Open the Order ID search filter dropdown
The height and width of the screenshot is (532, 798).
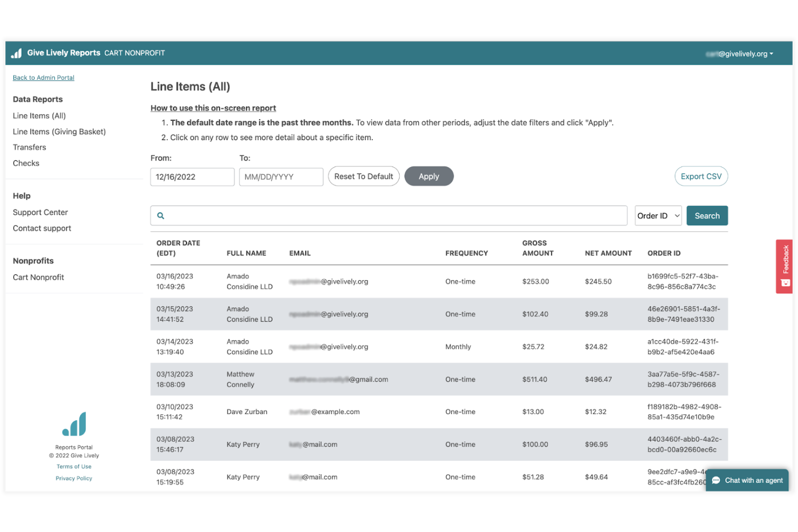pos(658,216)
